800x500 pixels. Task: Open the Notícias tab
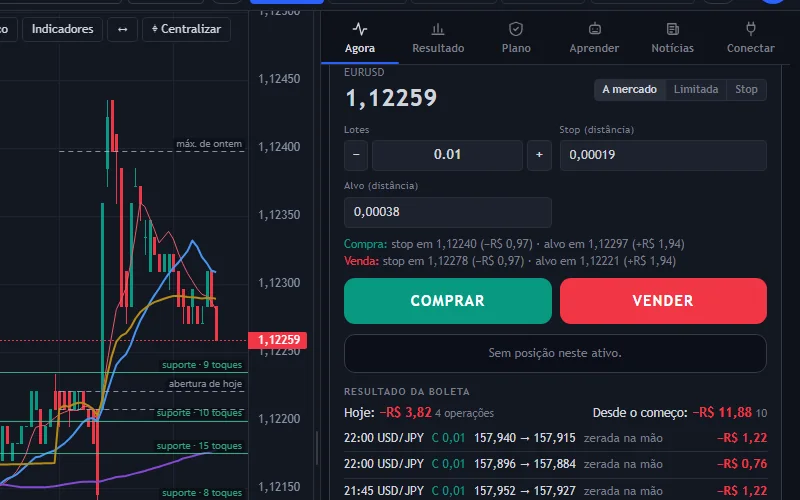click(x=672, y=38)
